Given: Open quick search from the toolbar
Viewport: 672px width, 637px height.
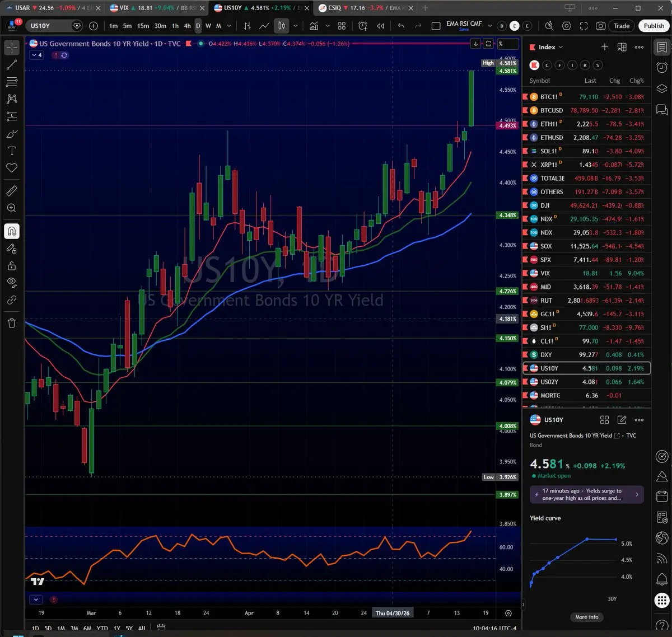Looking at the screenshot, I should coord(549,26).
